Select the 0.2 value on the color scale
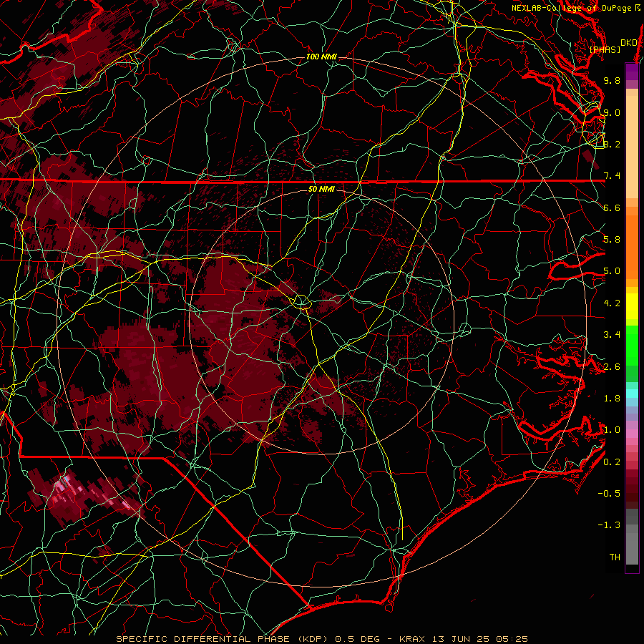This screenshot has width=644, height=644. click(x=612, y=462)
